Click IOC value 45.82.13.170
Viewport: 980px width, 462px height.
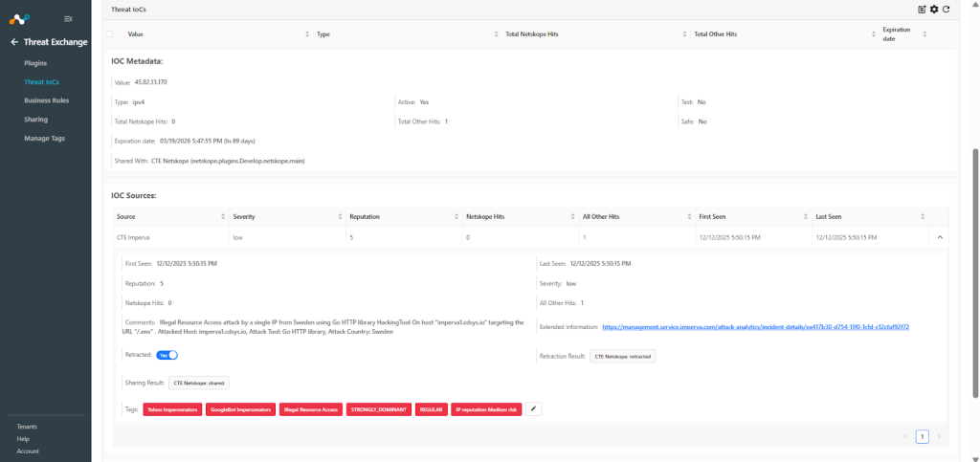click(150, 82)
